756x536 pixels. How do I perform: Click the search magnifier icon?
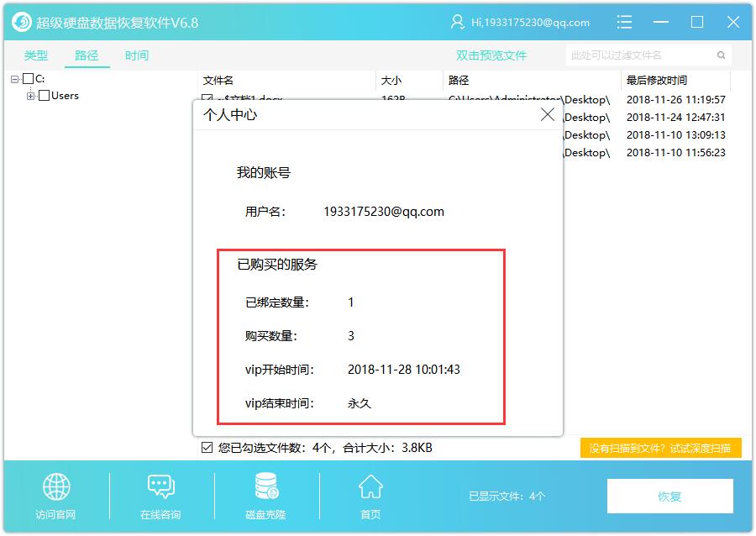click(x=721, y=55)
